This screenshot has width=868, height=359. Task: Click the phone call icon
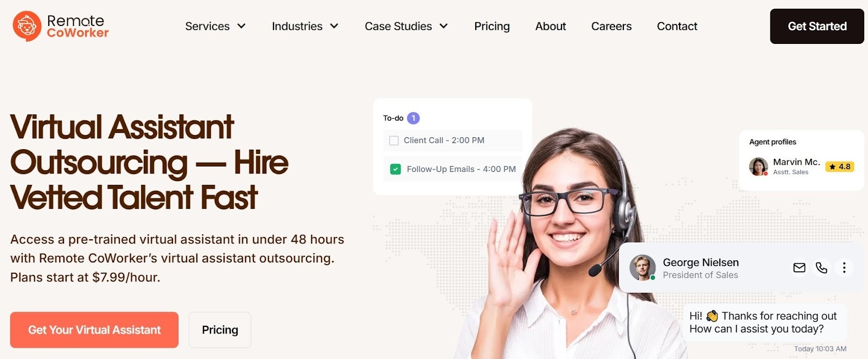(821, 267)
